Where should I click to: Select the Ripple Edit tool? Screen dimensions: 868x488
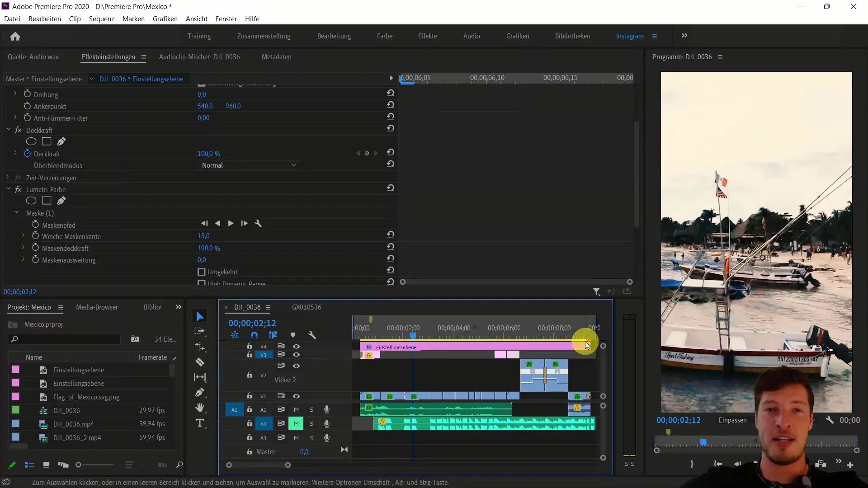(200, 347)
